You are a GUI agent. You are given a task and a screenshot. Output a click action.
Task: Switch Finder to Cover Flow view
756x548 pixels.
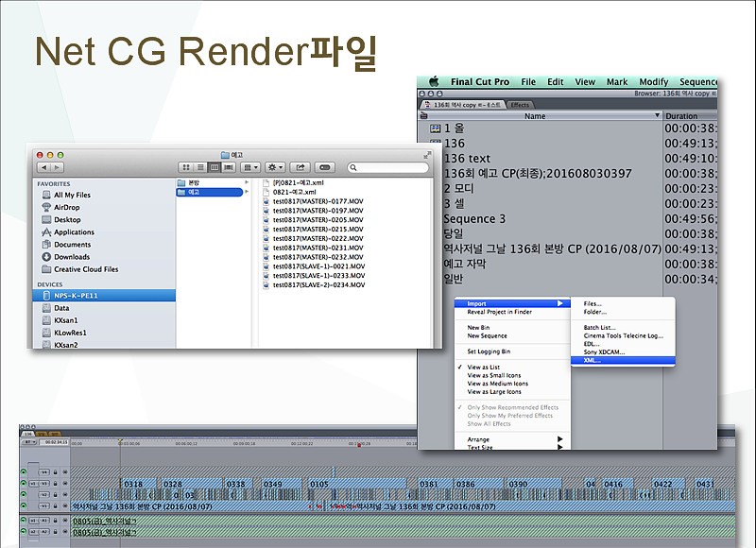[x=229, y=167]
